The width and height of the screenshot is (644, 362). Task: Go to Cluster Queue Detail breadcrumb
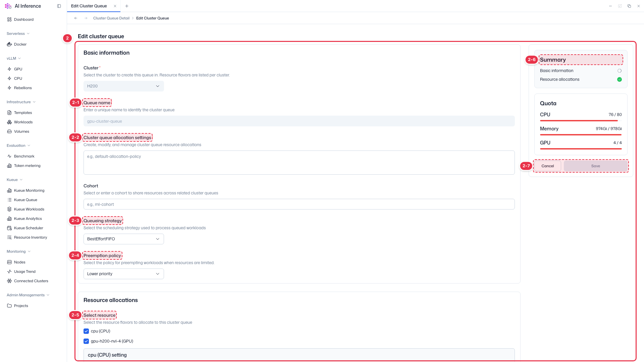(x=111, y=18)
